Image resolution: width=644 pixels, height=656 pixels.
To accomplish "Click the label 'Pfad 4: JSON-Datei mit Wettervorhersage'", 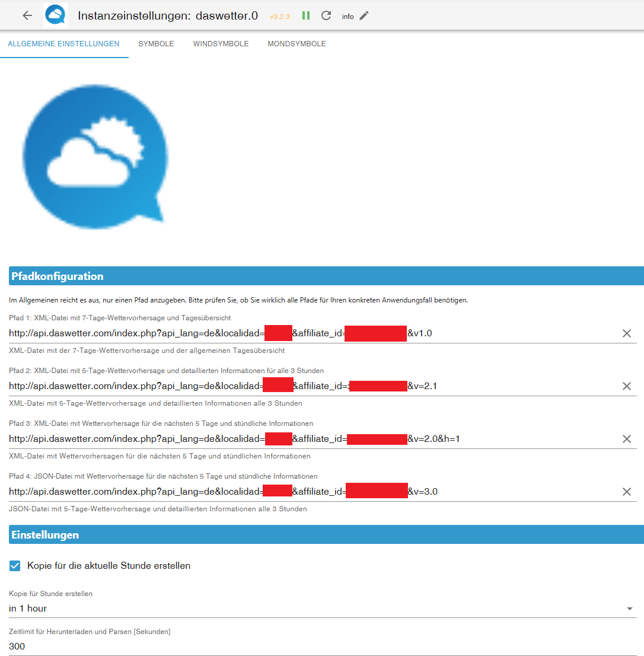I will click(163, 476).
